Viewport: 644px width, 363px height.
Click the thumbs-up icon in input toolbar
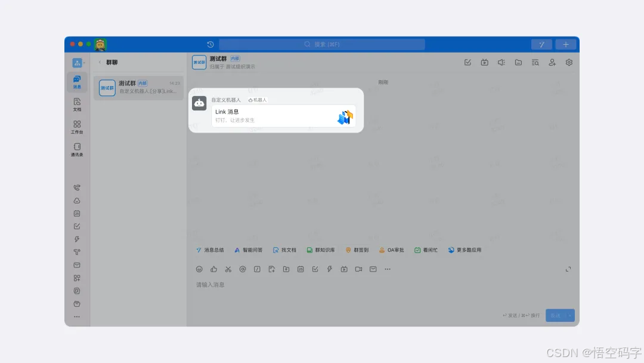click(213, 269)
